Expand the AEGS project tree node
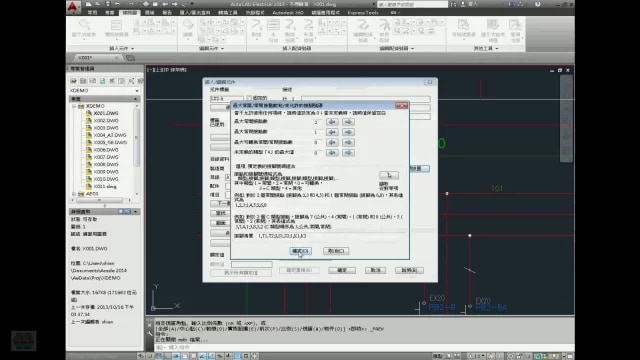The height and width of the screenshot is (360, 640). point(74,194)
